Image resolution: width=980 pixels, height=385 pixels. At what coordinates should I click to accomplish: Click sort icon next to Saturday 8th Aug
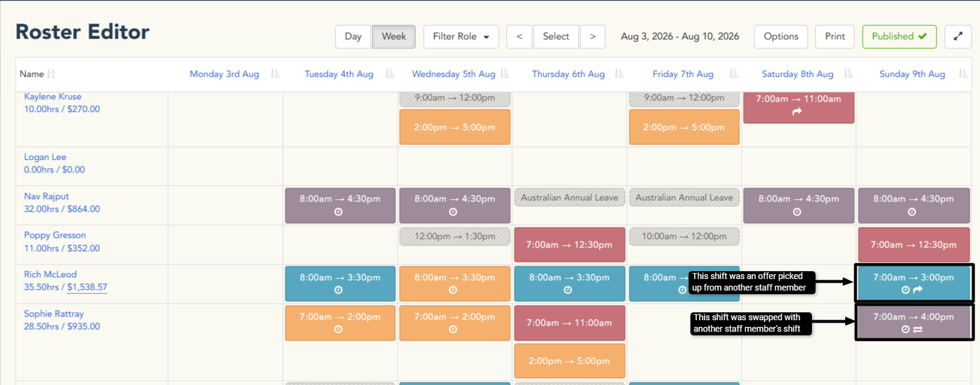(x=848, y=73)
